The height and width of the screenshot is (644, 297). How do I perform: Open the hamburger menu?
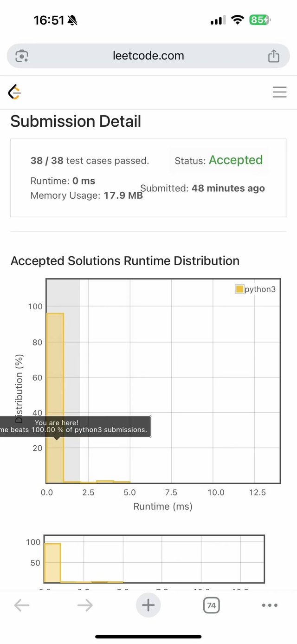[279, 92]
